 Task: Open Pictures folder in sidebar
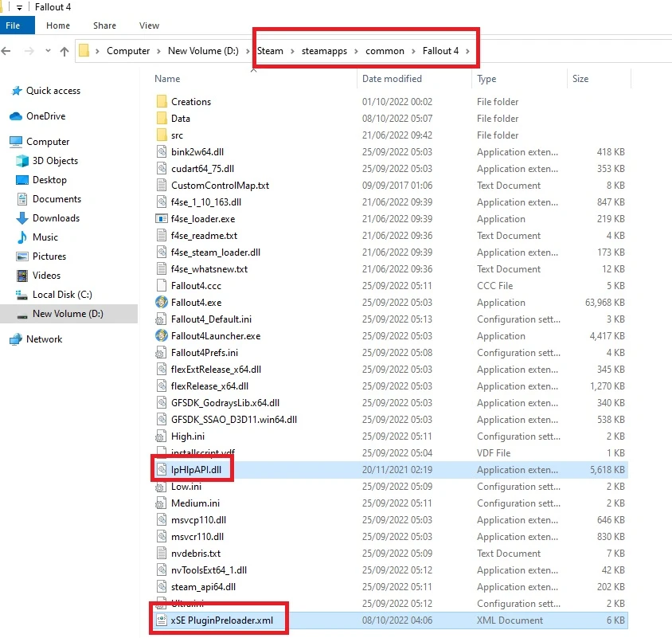click(49, 256)
